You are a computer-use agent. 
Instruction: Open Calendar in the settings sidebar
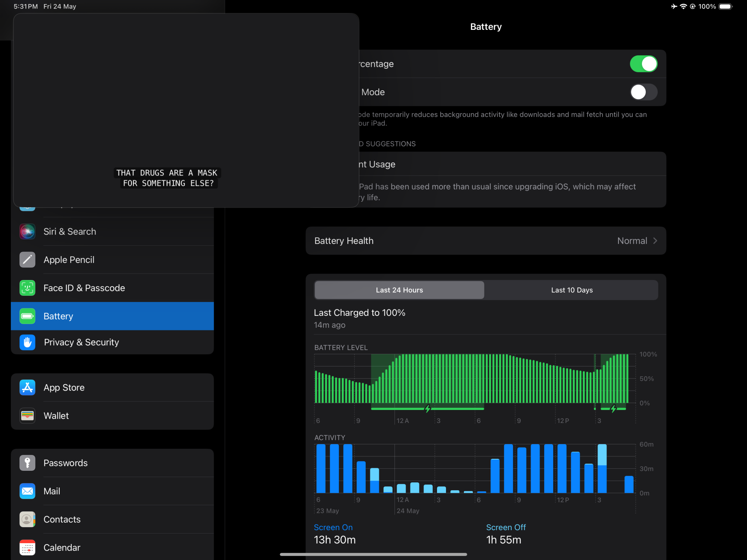(62, 547)
